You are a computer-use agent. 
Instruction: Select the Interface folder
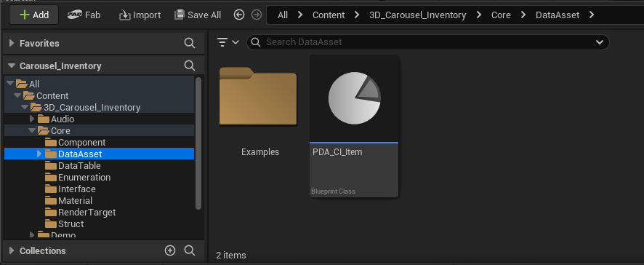(x=99, y=189)
